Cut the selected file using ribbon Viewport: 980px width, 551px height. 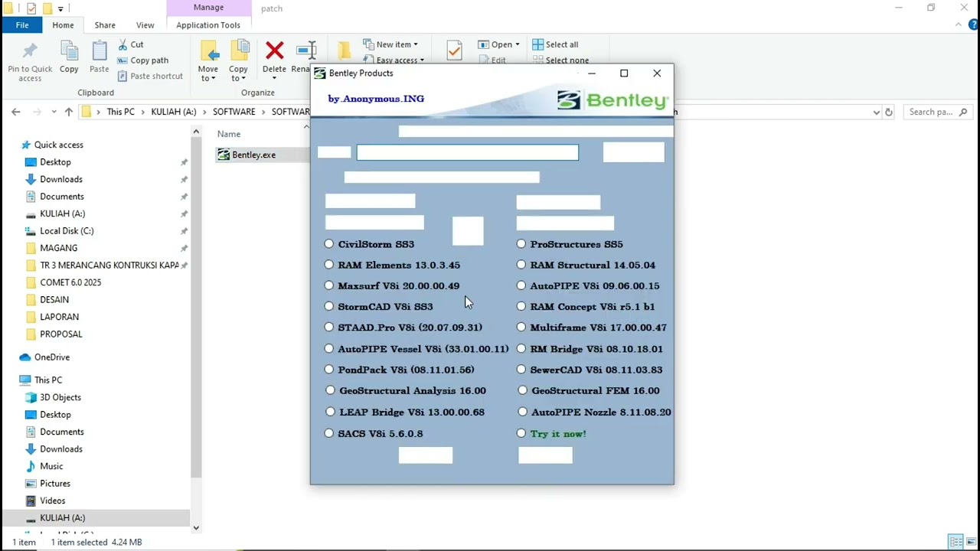130,44
